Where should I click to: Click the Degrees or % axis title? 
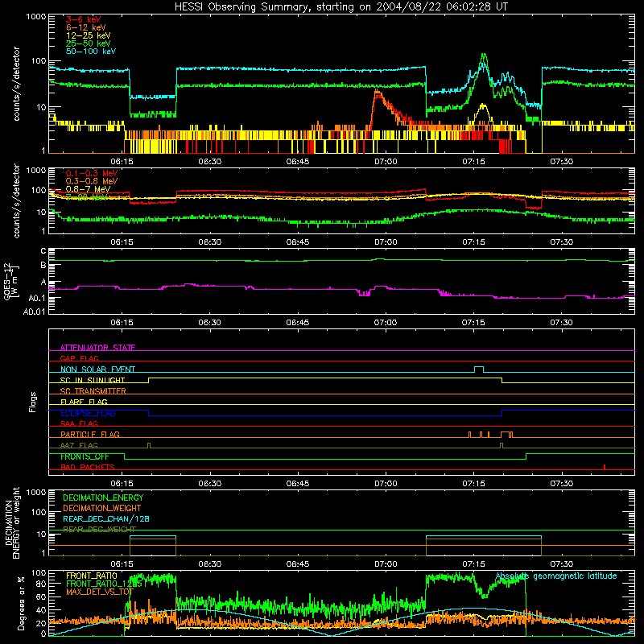coord(21,603)
